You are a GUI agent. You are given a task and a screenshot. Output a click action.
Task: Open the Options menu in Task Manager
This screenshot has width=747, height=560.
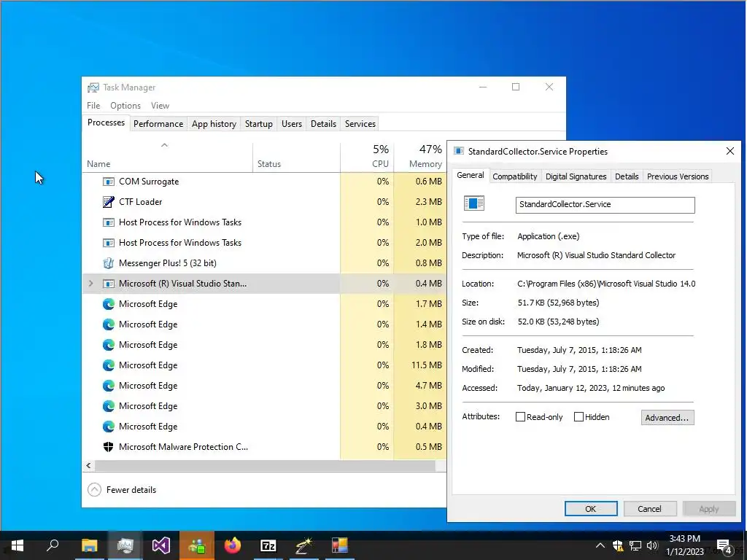[x=125, y=106]
